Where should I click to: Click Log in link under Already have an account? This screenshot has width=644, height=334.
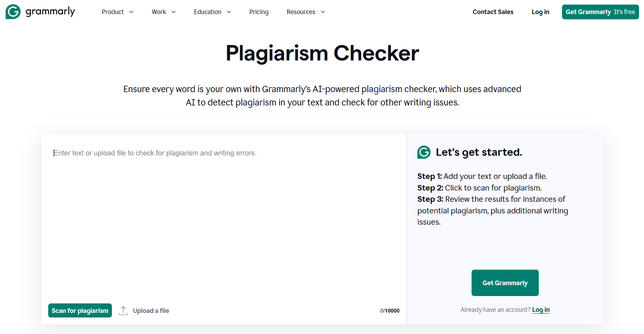click(x=541, y=310)
